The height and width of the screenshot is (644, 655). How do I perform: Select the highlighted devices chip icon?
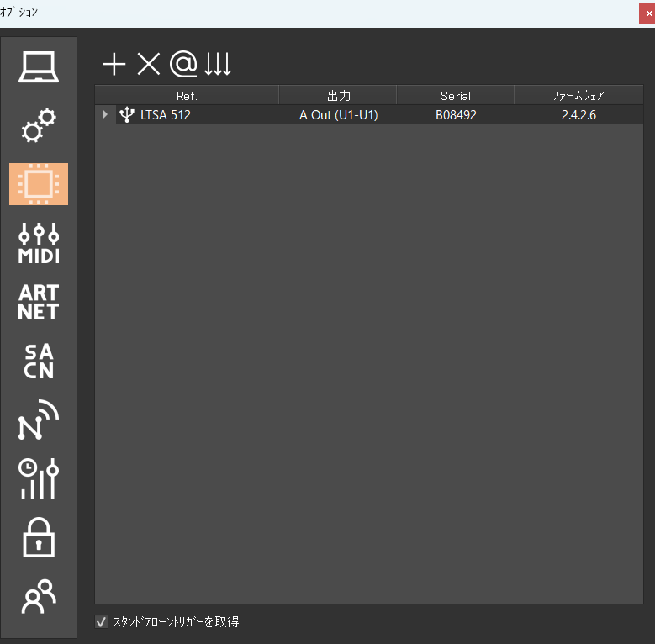coord(39,184)
